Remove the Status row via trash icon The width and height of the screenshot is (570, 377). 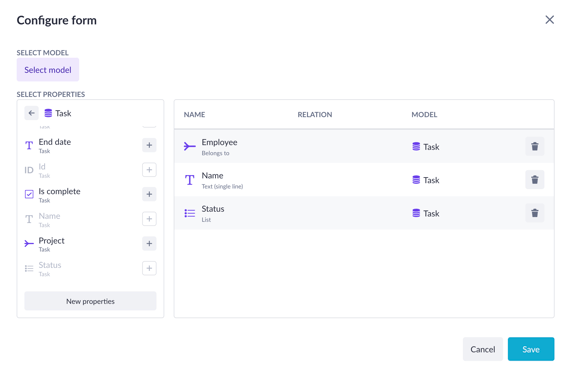tap(534, 213)
